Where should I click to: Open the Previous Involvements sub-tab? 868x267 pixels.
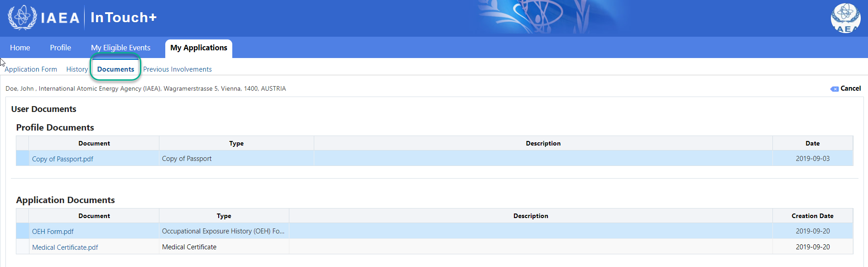pyautogui.click(x=177, y=69)
